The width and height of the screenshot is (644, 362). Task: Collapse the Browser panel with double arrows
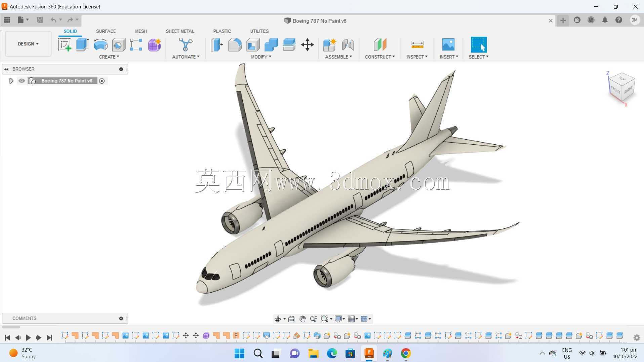(6, 69)
